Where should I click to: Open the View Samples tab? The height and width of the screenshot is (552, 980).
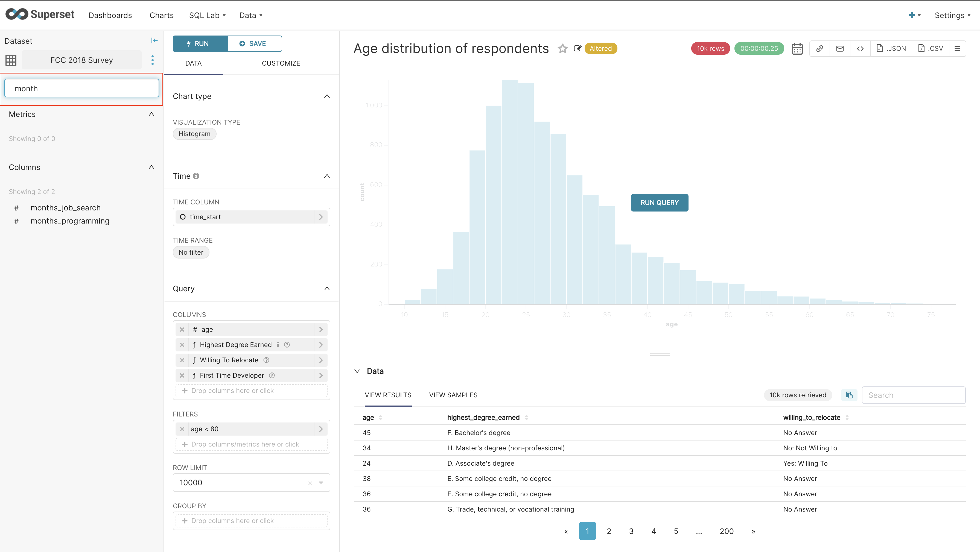coord(453,395)
